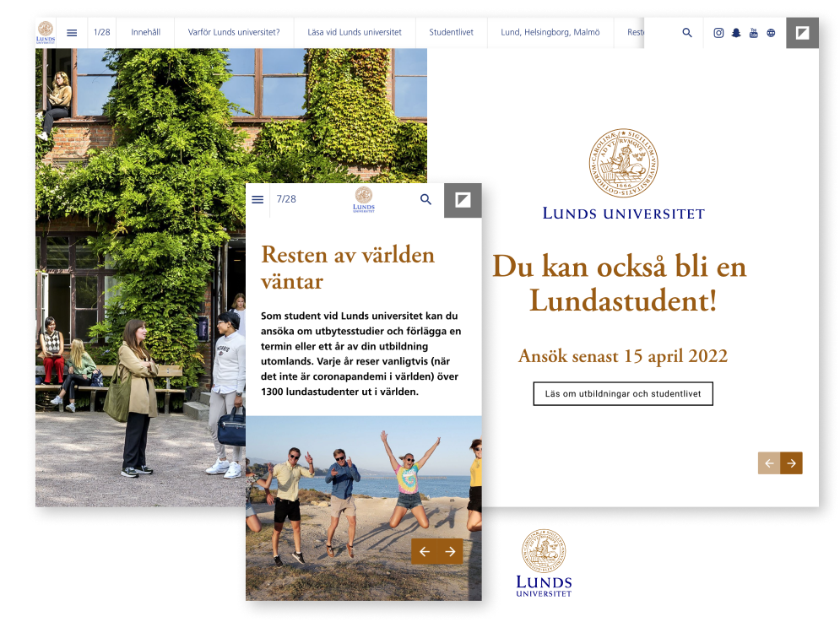Expand the main hamburger menu
The width and height of the screenshot is (840, 622).
click(x=72, y=32)
